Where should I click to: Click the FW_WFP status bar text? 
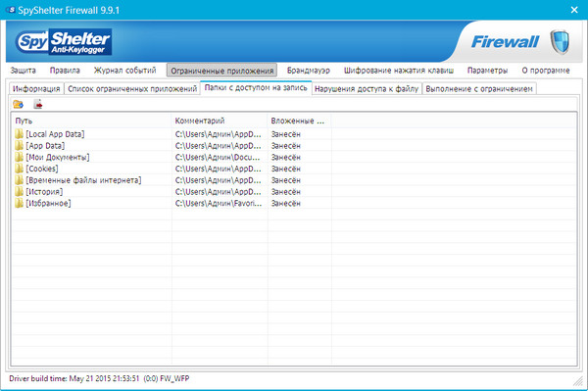pos(174,378)
